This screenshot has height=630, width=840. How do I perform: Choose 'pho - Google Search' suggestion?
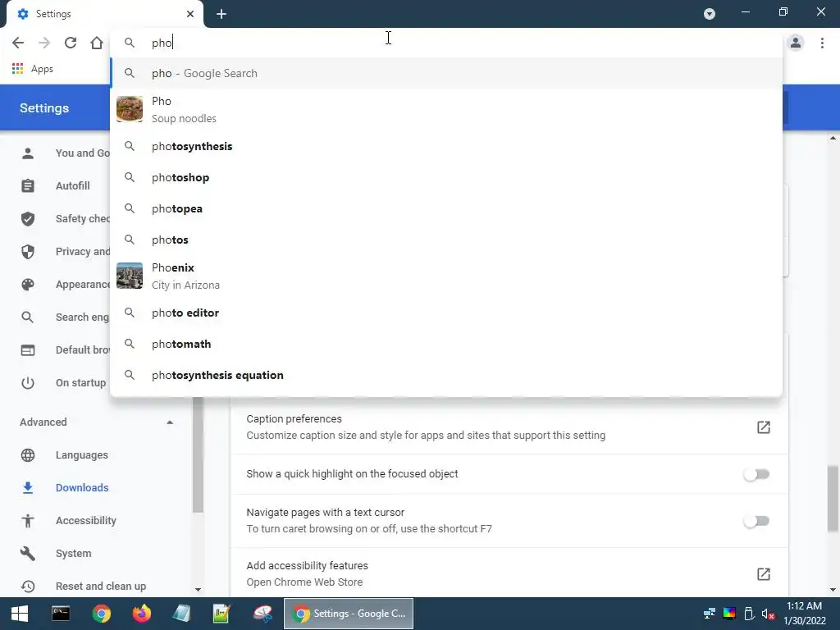pos(446,73)
